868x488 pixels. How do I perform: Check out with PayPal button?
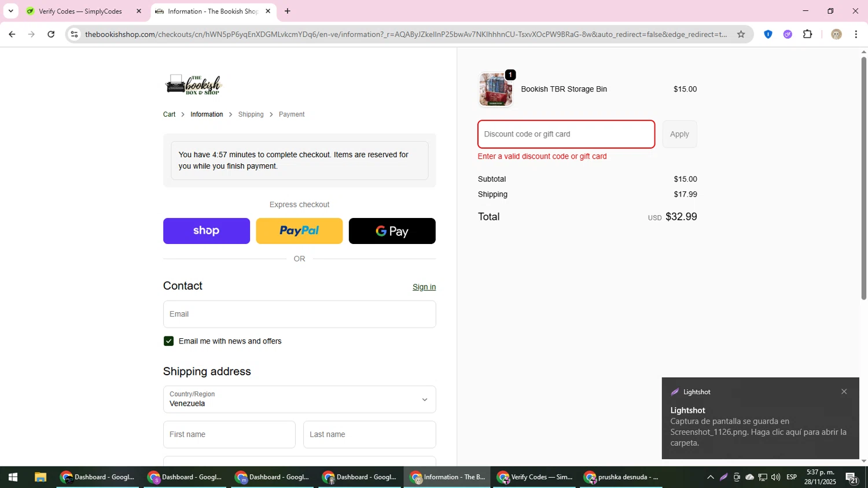coord(299,231)
